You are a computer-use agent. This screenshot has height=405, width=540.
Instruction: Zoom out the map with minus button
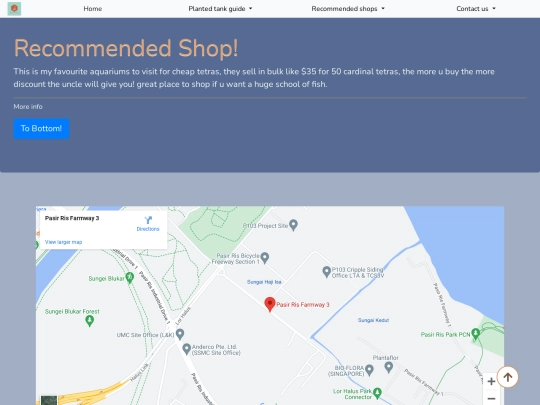pyautogui.click(x=491, y=398)
